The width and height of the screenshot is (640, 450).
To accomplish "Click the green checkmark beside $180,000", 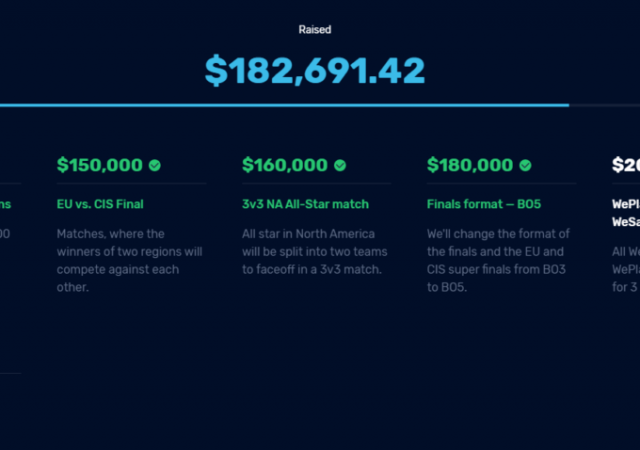I will [x=525, y=165].
